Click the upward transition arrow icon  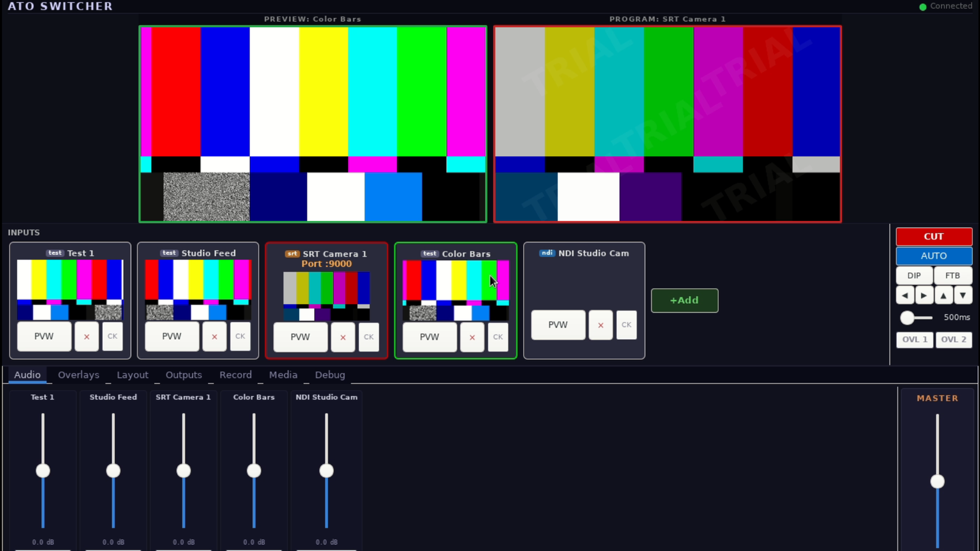944,294
